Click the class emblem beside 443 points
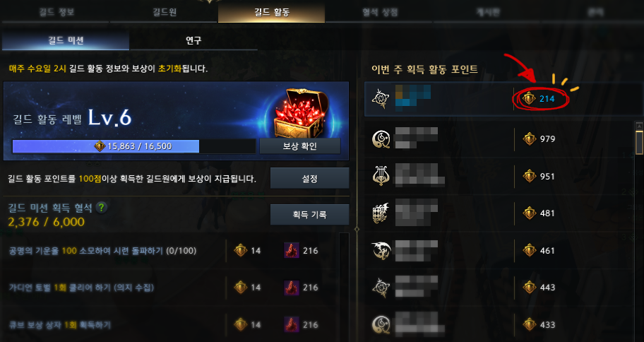Screen dimensions: 644x342 tap(381, 287)
